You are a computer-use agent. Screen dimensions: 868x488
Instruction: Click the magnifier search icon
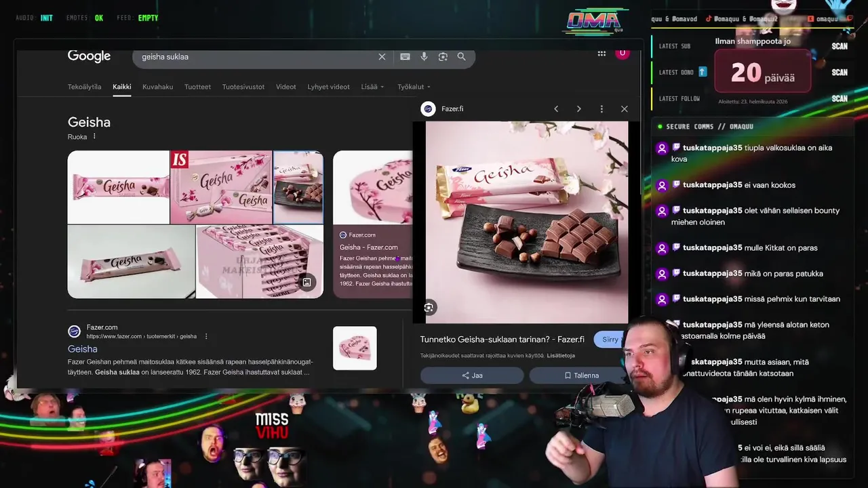tap(462, 57)
